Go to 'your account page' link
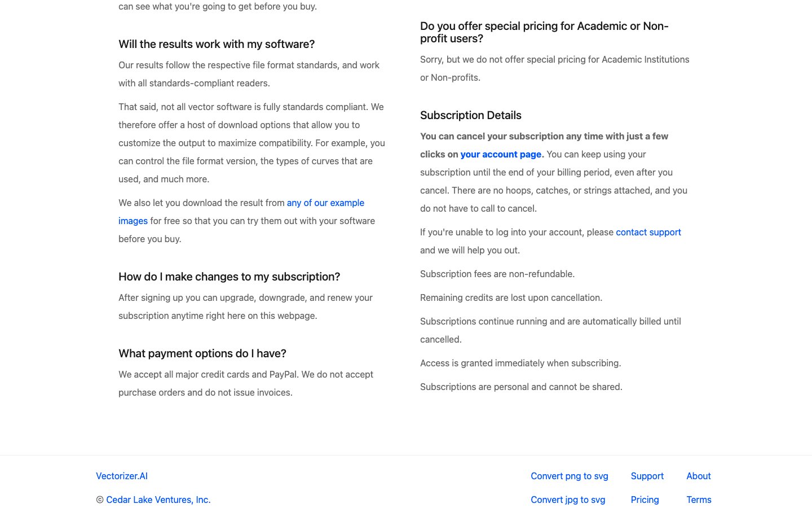 pyautogui.click(x=501, y=154)
